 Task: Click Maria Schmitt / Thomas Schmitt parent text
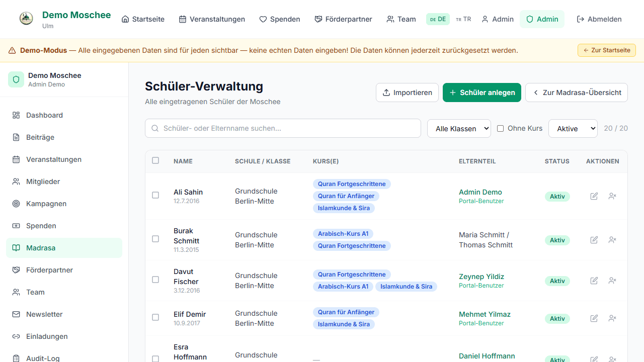486,240
